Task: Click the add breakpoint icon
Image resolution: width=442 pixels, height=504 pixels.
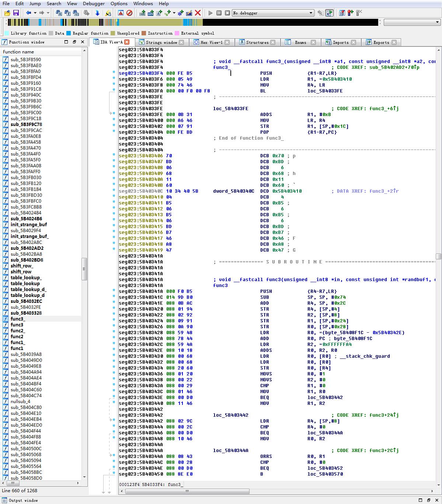Action: coord(350,13)
